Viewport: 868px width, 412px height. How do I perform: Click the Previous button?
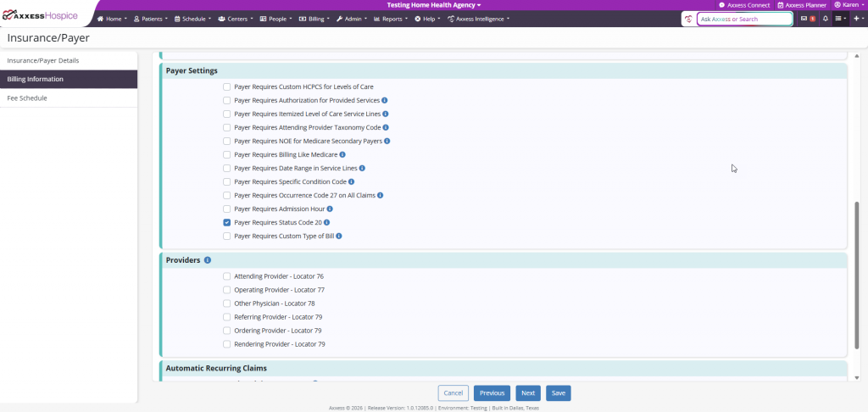coord(492,393)
